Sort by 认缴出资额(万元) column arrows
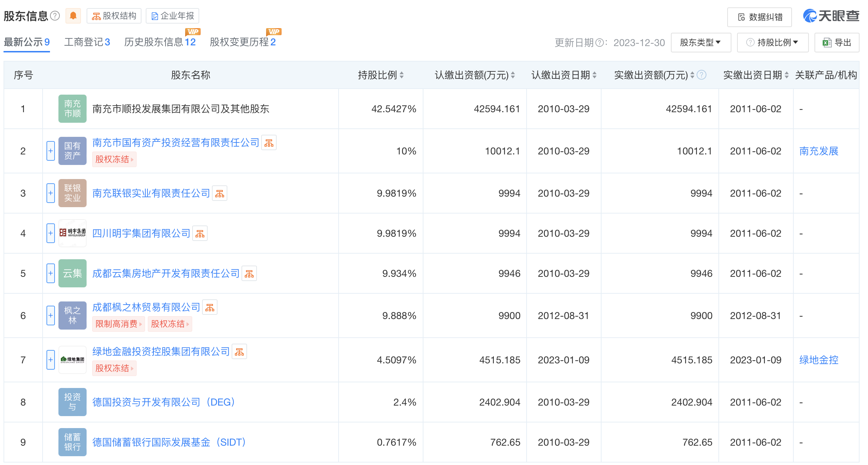 pyautogui.click(x=513, y=75)
